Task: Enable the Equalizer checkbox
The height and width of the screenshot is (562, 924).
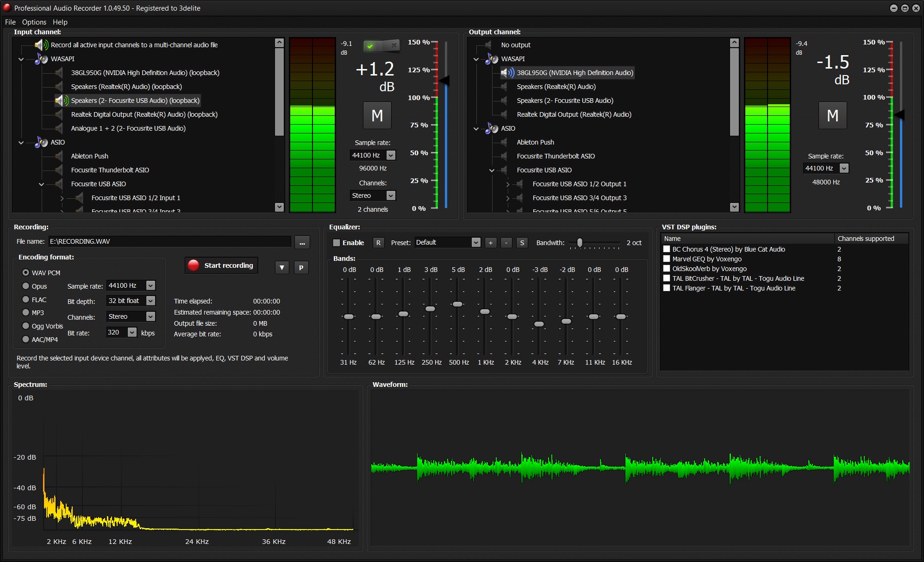Action: click(337, 243)
